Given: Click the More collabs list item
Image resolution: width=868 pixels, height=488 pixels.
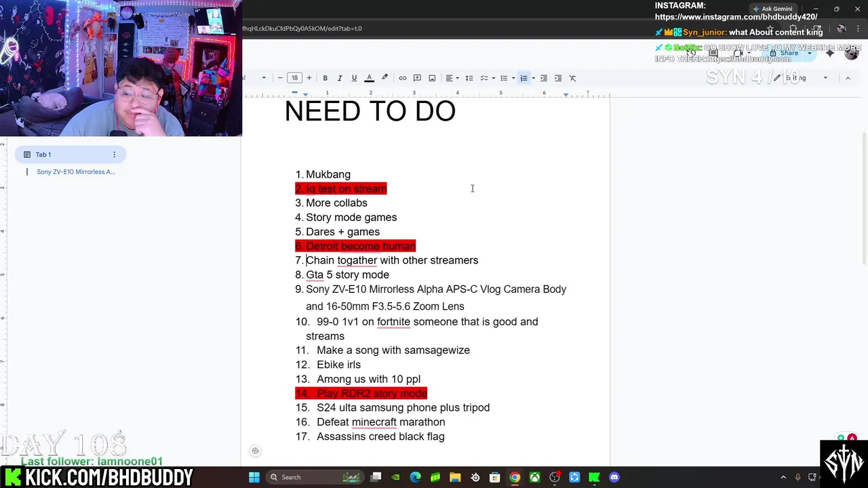Looking at the screenshot, I should pos(336,203).
